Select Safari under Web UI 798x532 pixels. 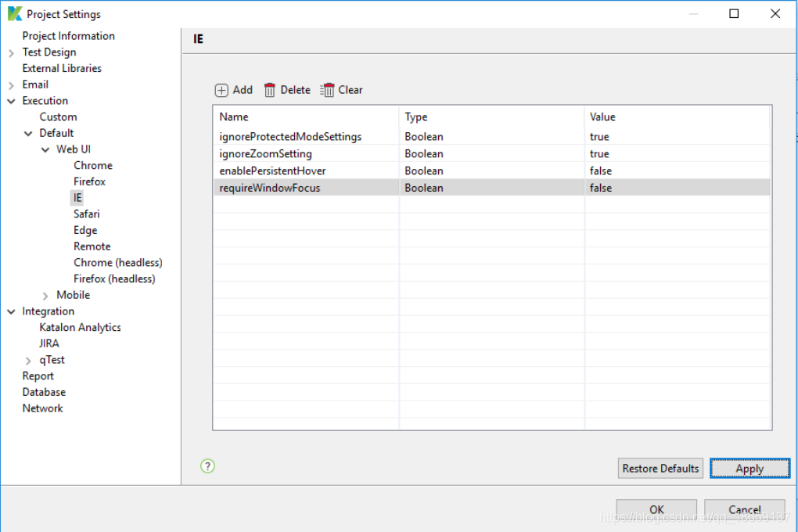87,214
